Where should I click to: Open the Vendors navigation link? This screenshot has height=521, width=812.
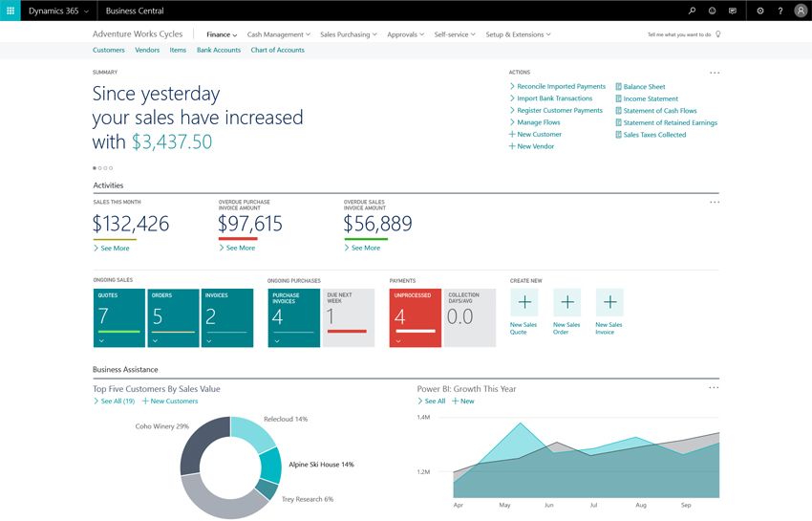pyautogui.click(x=147, y=50)
